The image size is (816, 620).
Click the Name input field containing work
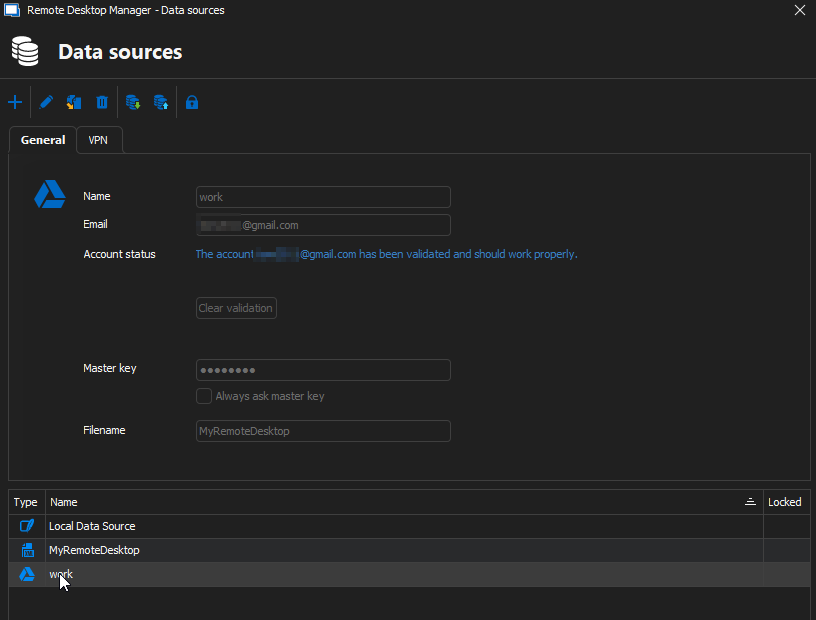click(323, 197)
